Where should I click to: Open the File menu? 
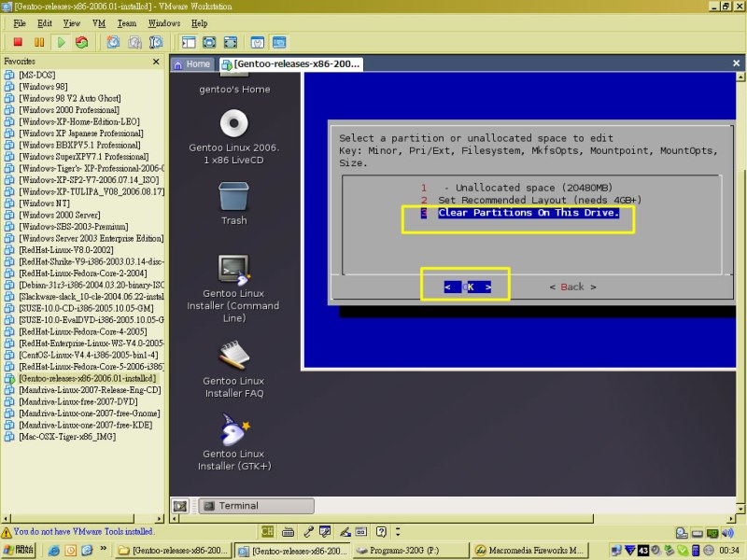pos(20,23)
